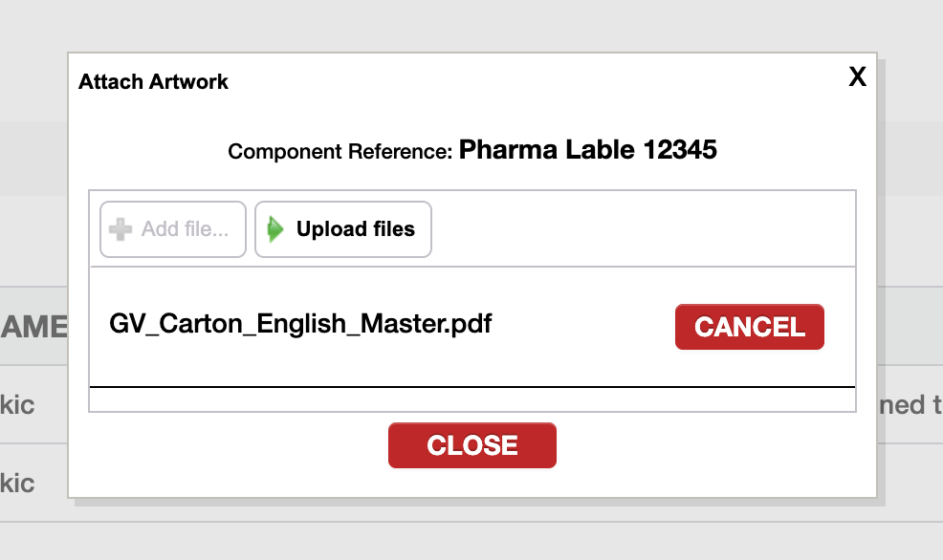943x560 pixels.
Task: Click empty toolbar space right of Upload files
Action: tap(641, 229)
